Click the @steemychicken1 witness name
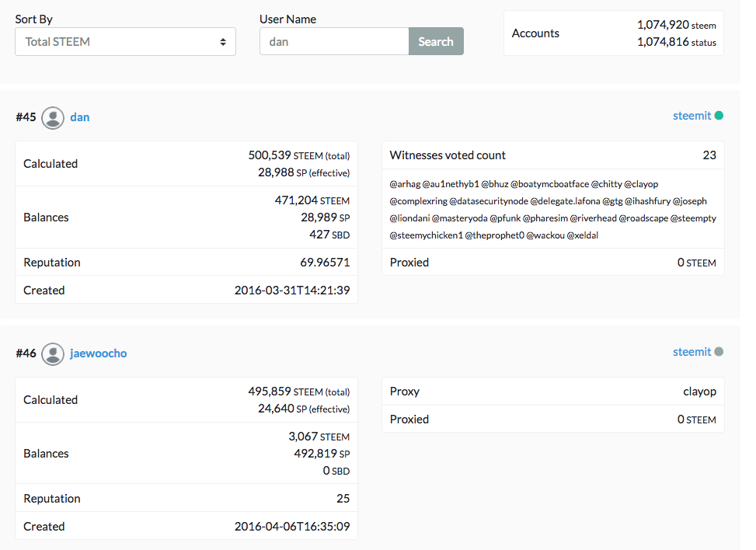This screenshot has width=756, height=550. pos(426,235)
